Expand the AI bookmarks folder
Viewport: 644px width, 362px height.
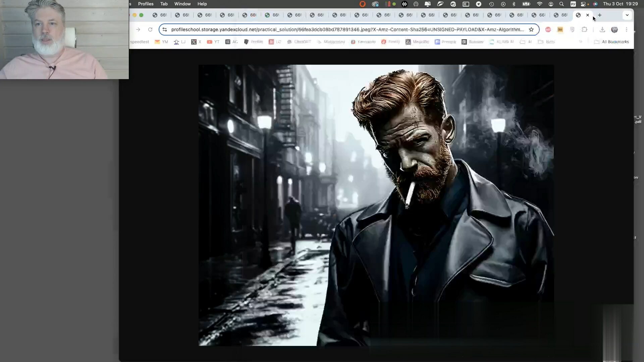526,42
